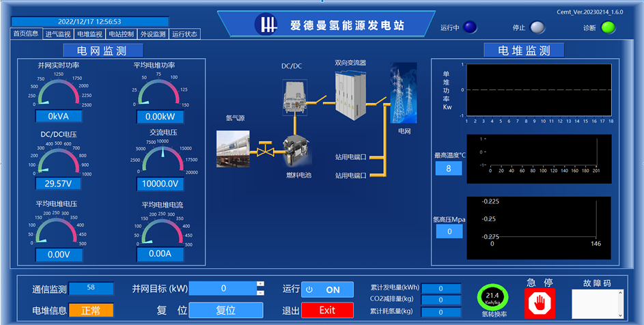This screenshot has width=644, height=325.
Task: Click the Cemt_Ver.20230214_1.6.0 version text
Action: coord(590,12)
